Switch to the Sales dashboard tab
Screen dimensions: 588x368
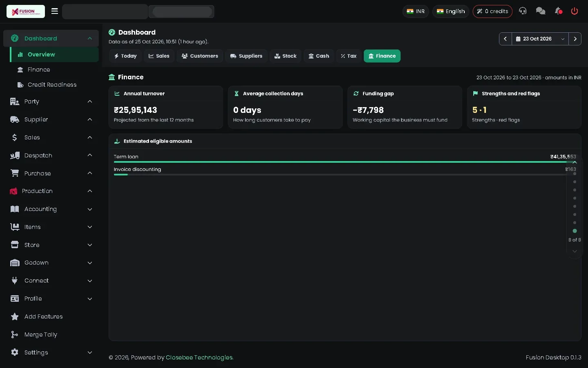click(159, 56)
